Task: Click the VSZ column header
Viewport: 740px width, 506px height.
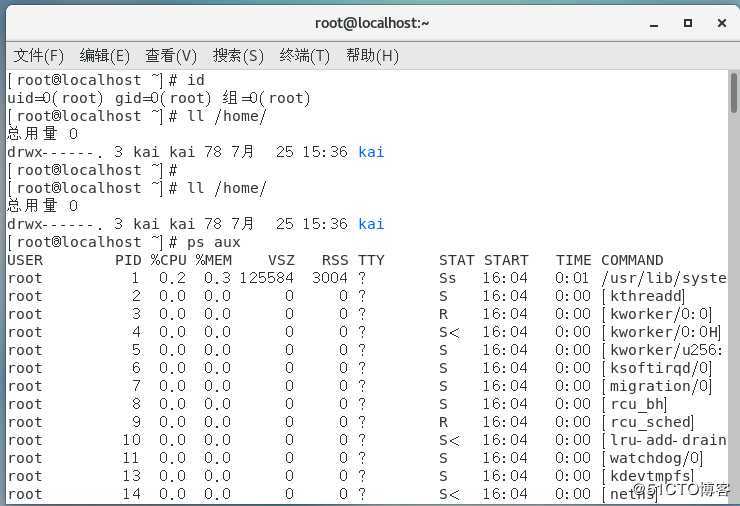Action: [281, 260]
